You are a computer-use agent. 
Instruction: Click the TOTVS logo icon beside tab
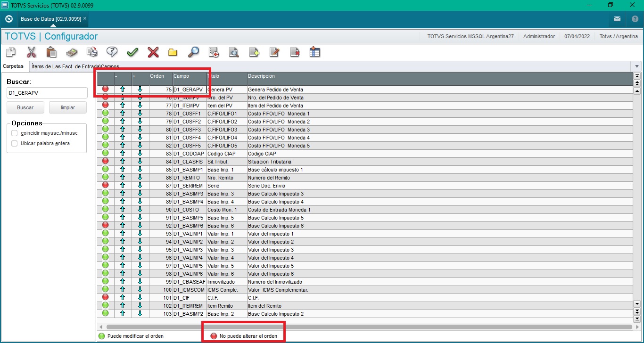tap(8, 19)
